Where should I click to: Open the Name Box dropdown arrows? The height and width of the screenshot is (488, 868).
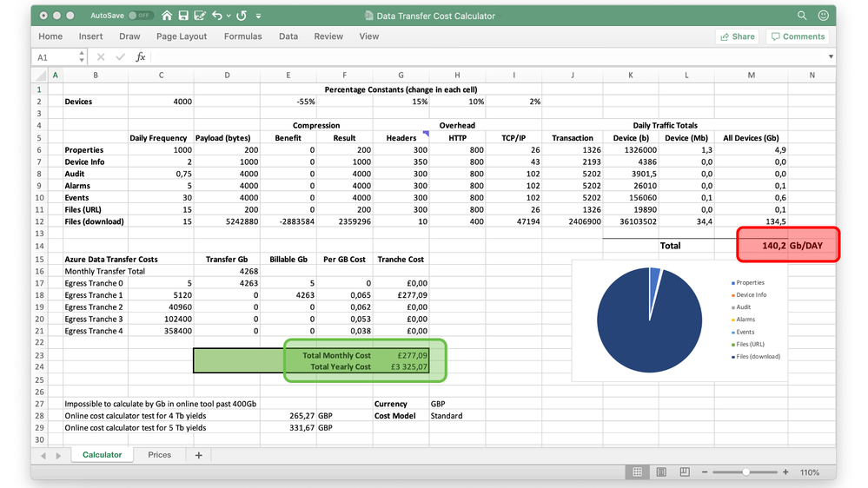[x=82, y=57]
